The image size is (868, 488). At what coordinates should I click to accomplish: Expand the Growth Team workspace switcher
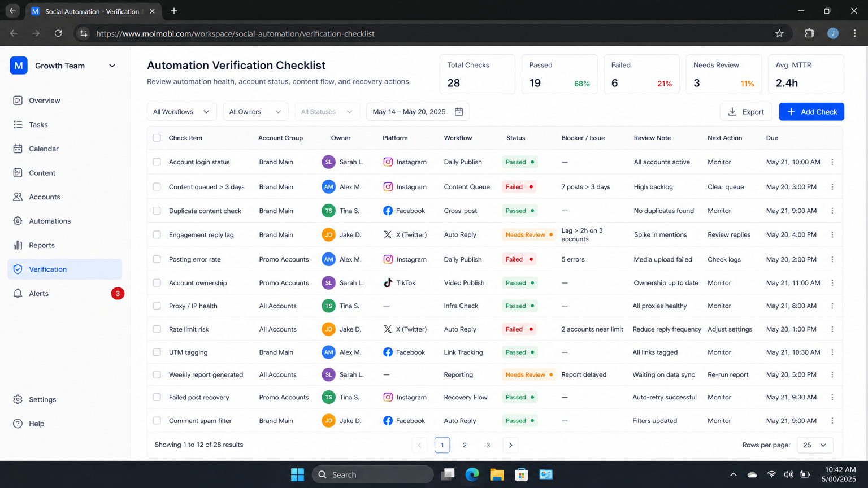click(112, 66)
